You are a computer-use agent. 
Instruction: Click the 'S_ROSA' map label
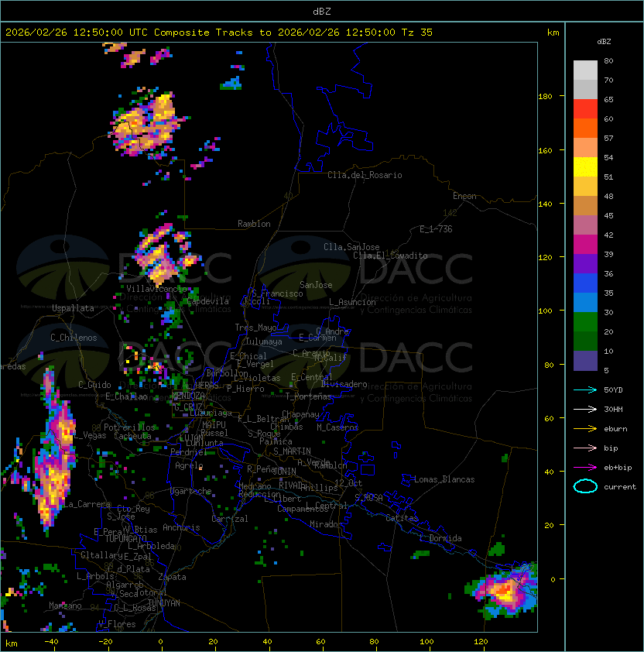click(368, 497)
